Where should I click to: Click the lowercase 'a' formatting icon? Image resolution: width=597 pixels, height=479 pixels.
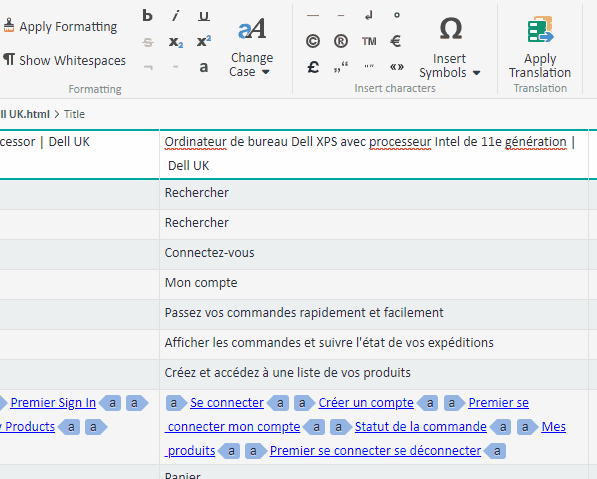point(204,67)
